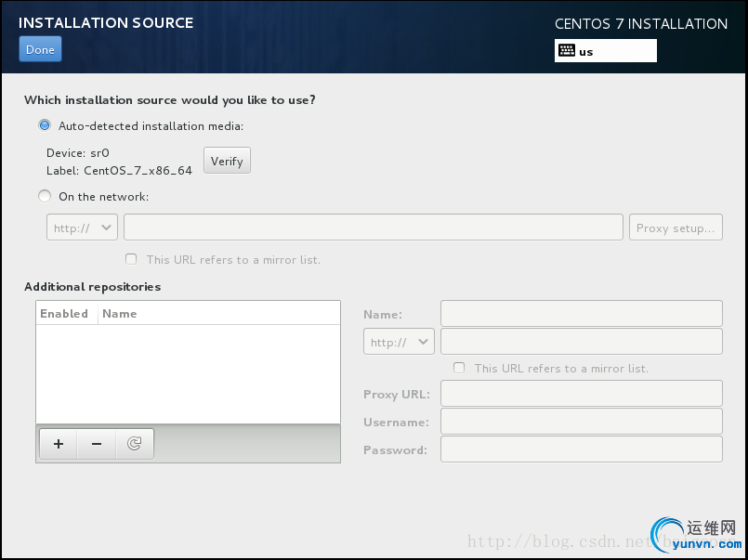Click the Device: sr0 text
The image size is (748, 560).
[78, 153]
